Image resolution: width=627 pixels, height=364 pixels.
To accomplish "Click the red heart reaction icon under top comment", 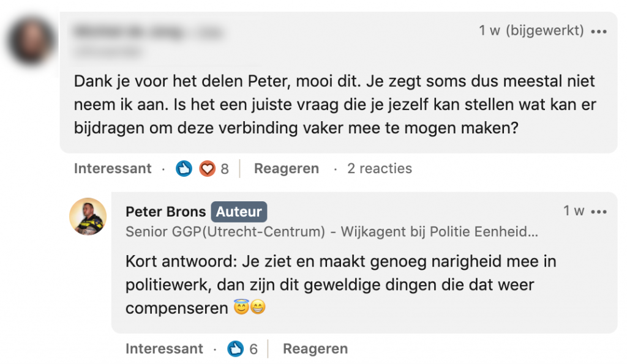I will (208, 169).
